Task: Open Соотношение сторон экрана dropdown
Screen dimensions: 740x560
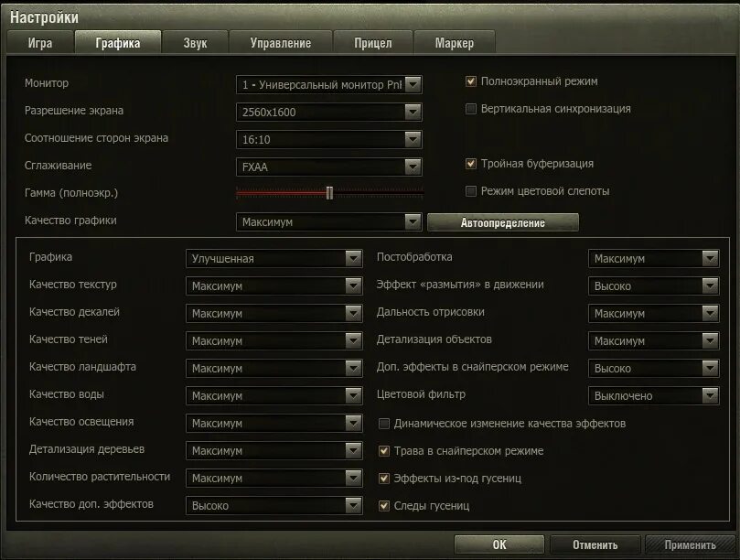Action: point(413,138)
